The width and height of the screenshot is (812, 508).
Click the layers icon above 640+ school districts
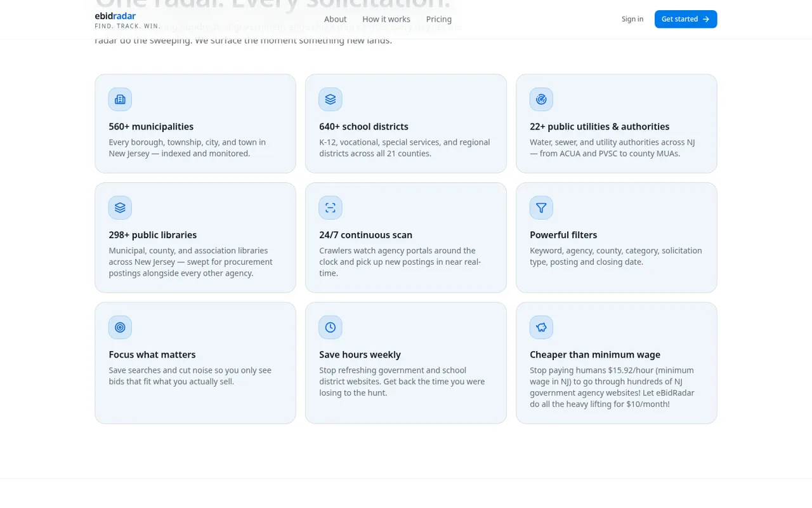click(x=331, y=99)
